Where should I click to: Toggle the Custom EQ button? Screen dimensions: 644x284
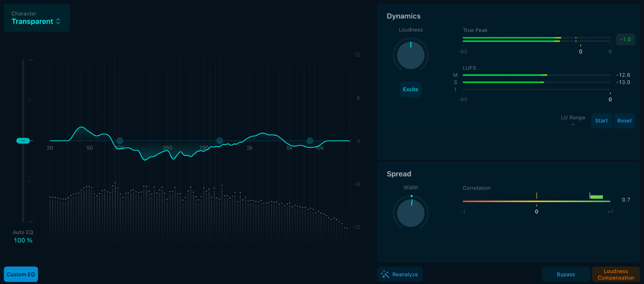pyautogui.click(x=21, y=274)
